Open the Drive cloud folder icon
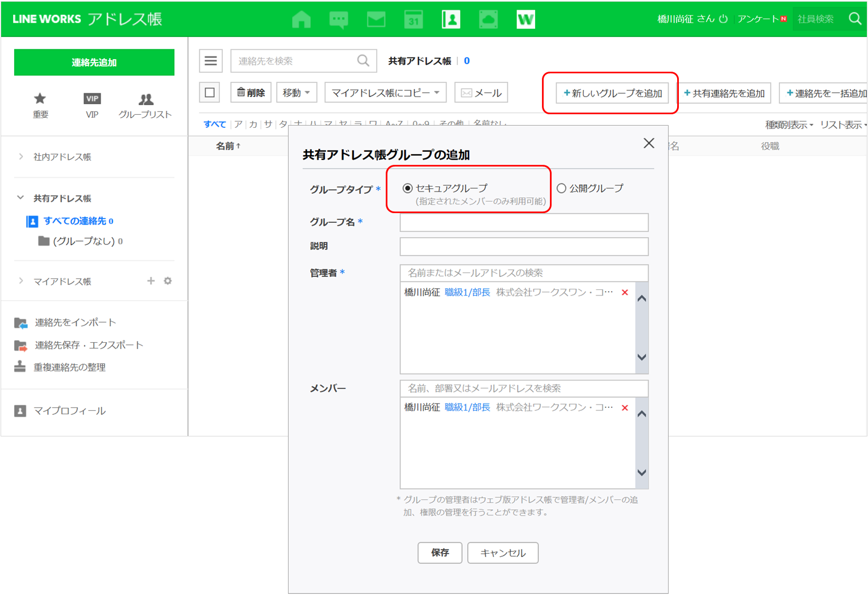 (x=488, y=19)
